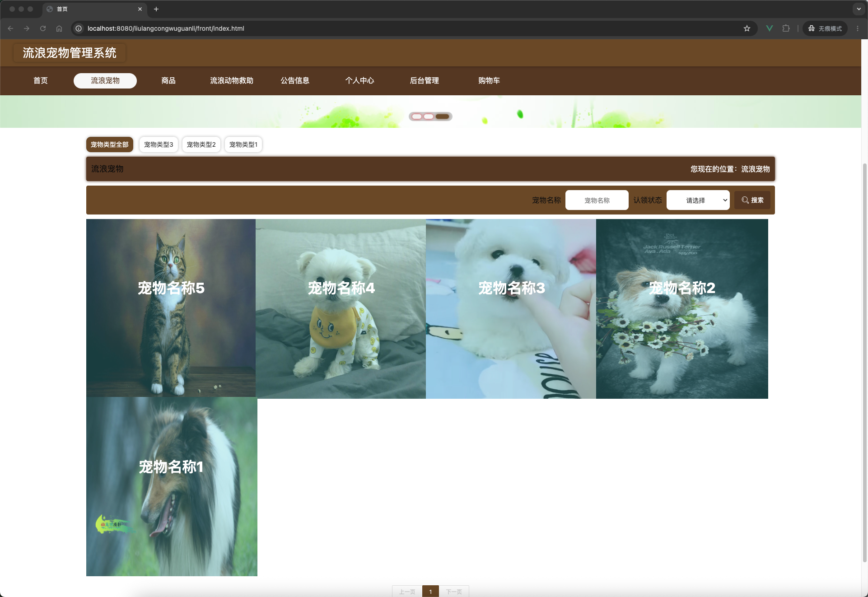Click the 上一页 pagination button
Viewport: 868px width, 597px height.
[x=407, y=592]
